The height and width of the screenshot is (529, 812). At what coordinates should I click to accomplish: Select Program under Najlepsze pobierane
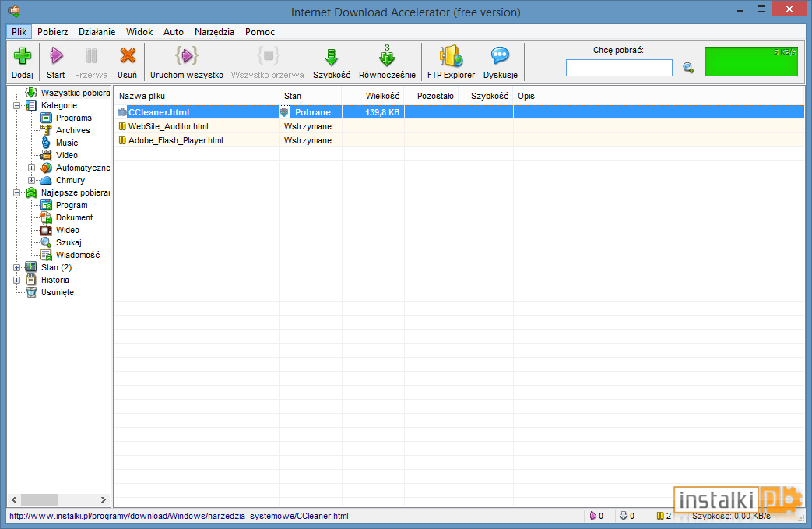coord(72,205)
